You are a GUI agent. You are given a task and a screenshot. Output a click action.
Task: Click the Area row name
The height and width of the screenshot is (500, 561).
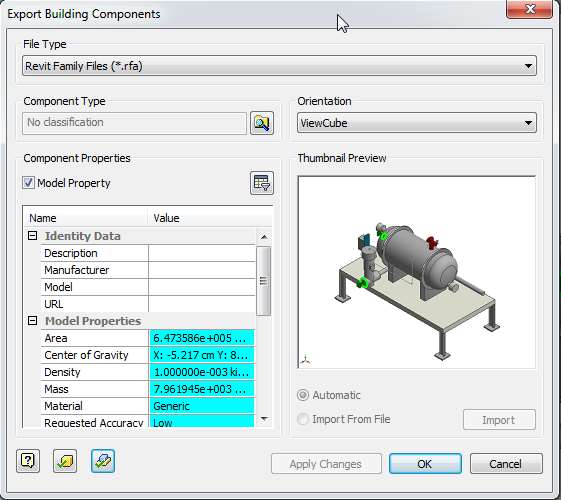point(56,338)
